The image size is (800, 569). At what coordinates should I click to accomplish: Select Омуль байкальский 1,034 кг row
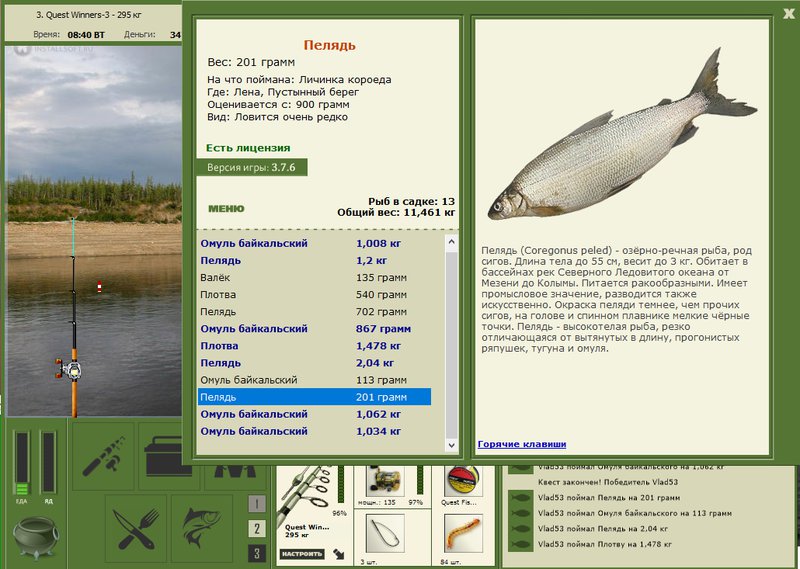[x=314, y=431]
